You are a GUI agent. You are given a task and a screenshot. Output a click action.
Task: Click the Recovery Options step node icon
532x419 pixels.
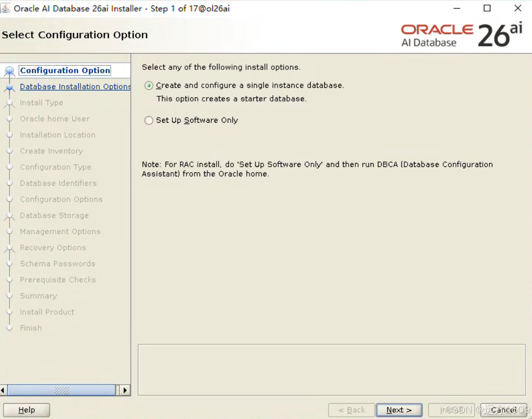[x=9, y=248]
